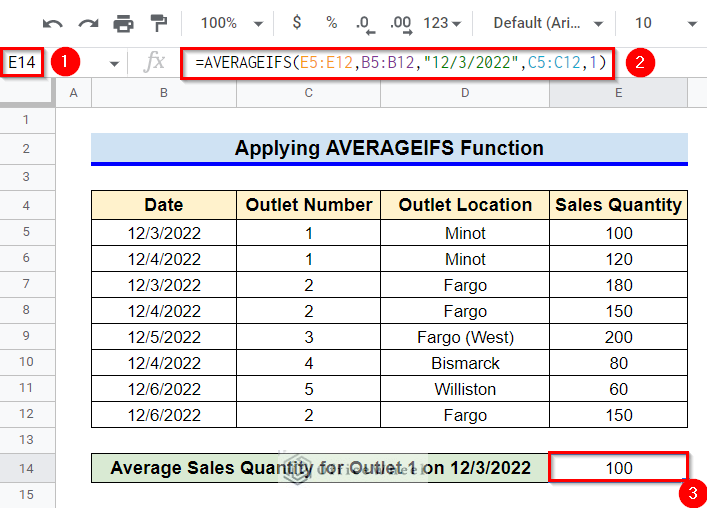This screenshot has width=707, height=508.
Task: Click the Increase decimal places icon
Action: coord(400,23)
